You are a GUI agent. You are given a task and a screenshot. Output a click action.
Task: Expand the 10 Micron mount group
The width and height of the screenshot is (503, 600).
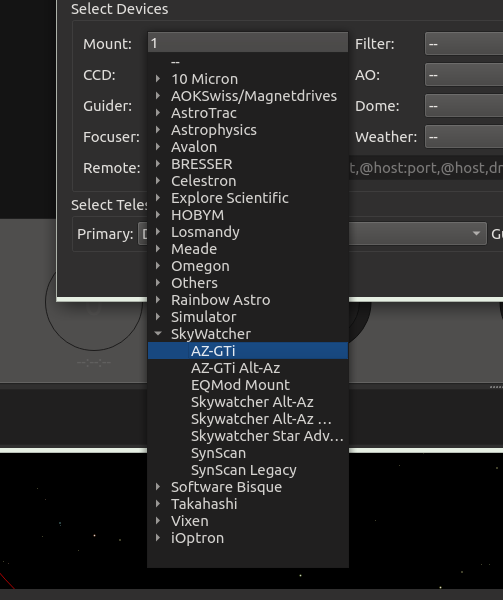158,79
